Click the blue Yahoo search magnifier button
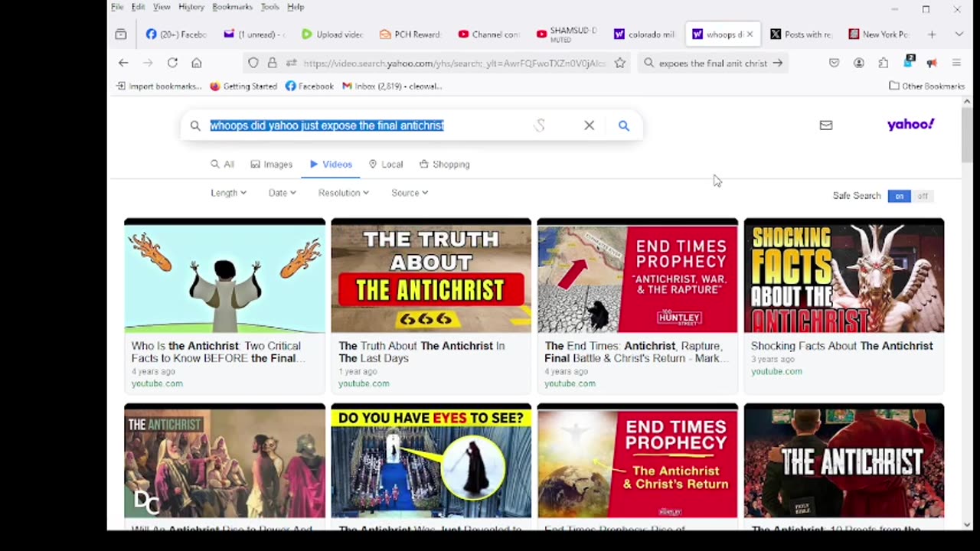 pyautogui.click(x=624, y=126)
